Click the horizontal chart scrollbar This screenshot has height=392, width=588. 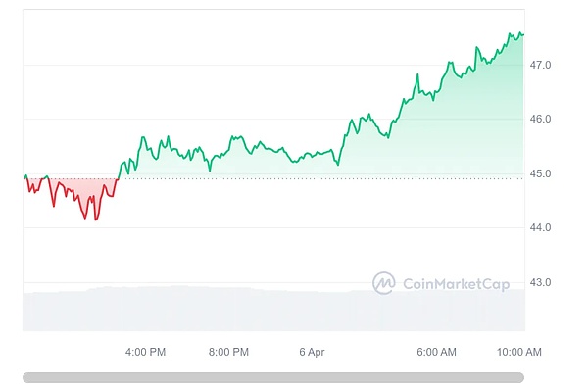(x=272, y=377)
